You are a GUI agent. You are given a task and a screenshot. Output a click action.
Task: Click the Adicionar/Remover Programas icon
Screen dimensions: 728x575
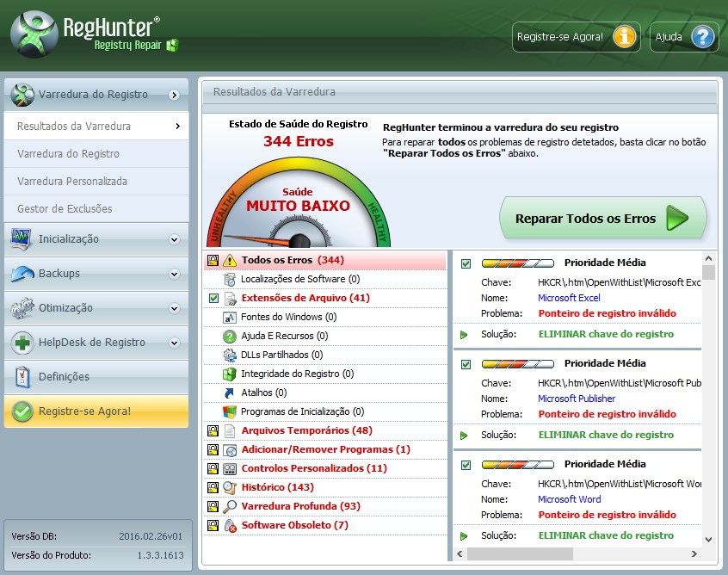pyautogui.click(x=230, y=450)
